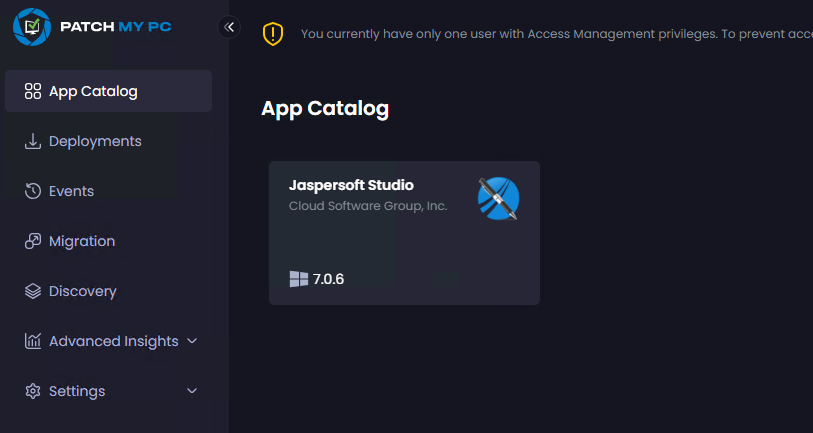Click the Settings gear icon
The image size is (813, 433).
(33, 391)
